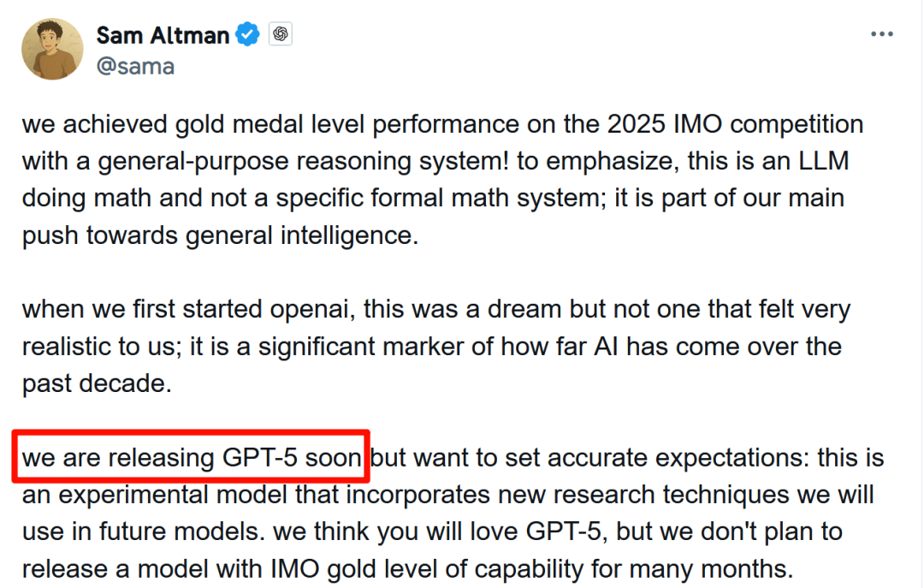Click the ellipsis icon at top right
This screenshot has width=924, height=588.
pyautogui.click(x=880, y=33)
